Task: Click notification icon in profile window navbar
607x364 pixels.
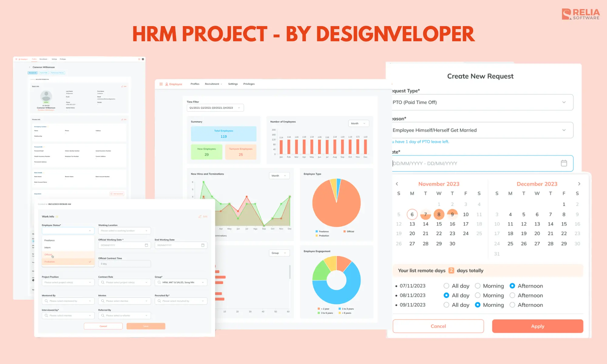Action: (x=139, y=59)
